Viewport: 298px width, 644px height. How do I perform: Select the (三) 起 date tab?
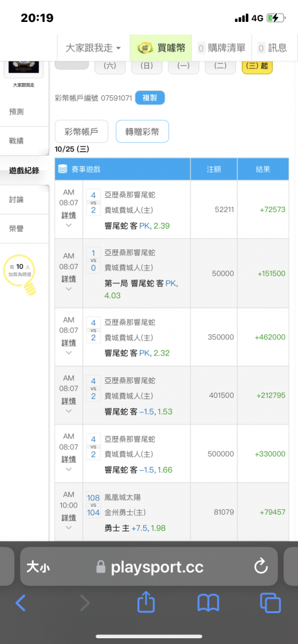click(x=257, y=67)
